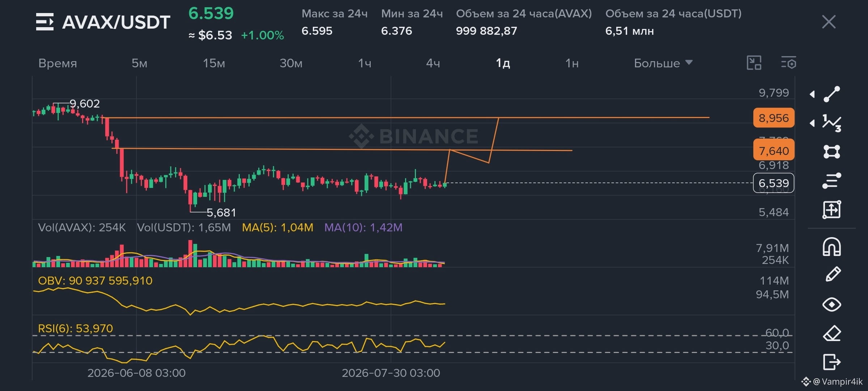This screenshot has width=868, height=391.
Task: Click the date label 2026-07-30 03:00
Action: [x=391, y=373]
